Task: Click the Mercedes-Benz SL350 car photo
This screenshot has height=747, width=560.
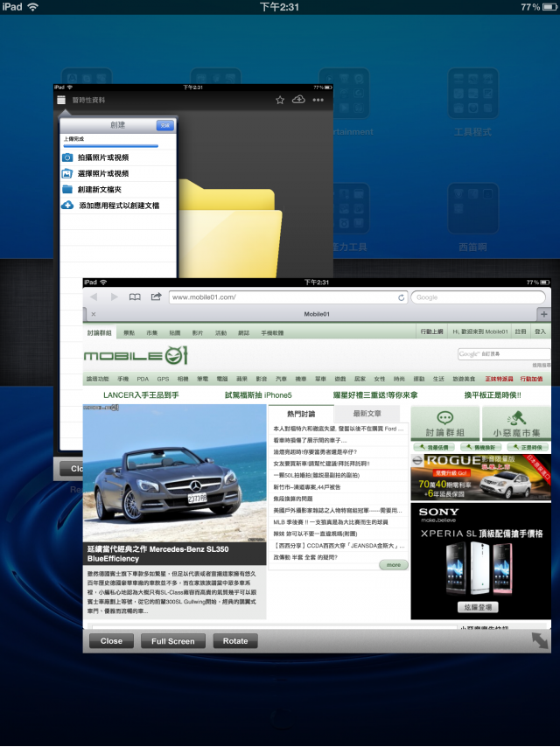Action: 174,473
